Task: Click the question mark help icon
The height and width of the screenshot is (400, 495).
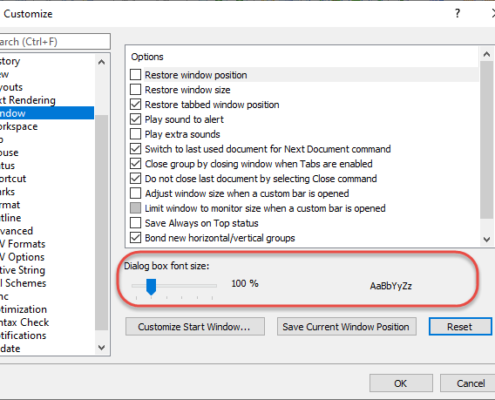Action: click(457, 14)
